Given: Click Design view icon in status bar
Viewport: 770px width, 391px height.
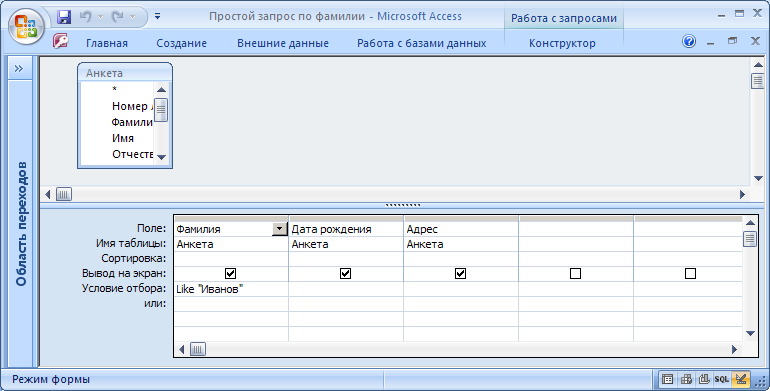Looking at the screenshot, I should tap(741, 379).
